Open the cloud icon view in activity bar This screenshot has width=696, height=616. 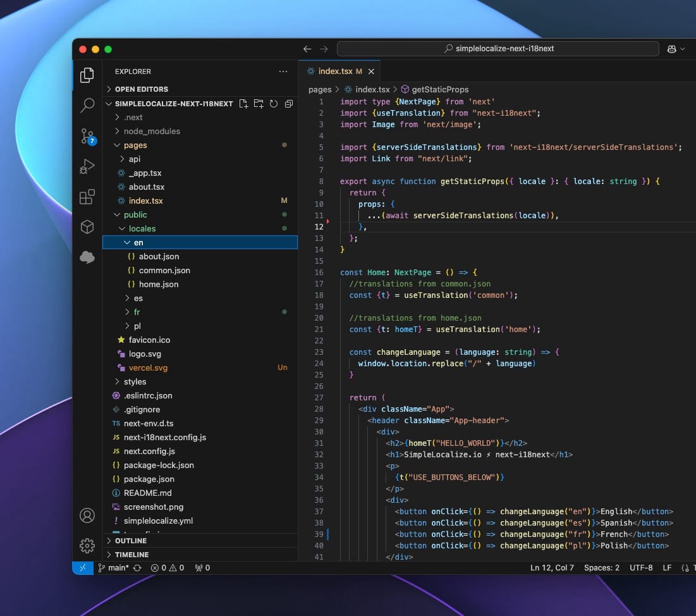point(87,257)
